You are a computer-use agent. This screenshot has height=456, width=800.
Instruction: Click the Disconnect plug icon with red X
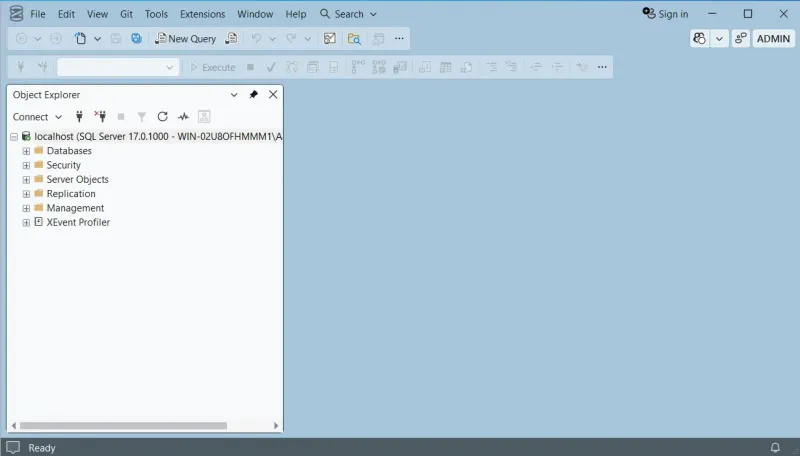pos(100,117)
